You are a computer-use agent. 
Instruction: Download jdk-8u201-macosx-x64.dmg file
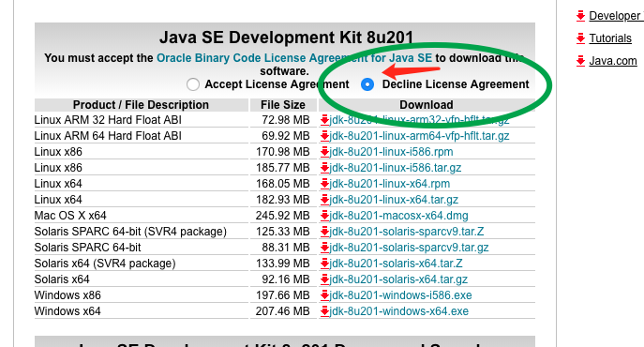coord(398,216)
